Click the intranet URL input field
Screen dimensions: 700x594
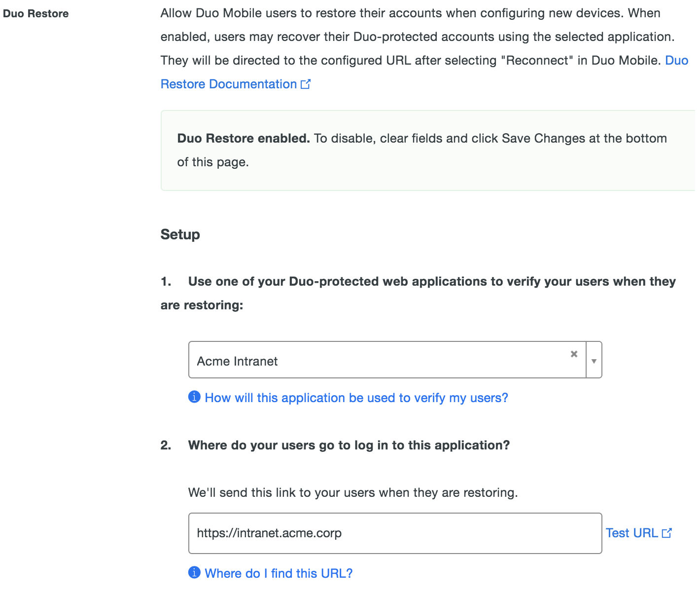click(x=395, y=533)
